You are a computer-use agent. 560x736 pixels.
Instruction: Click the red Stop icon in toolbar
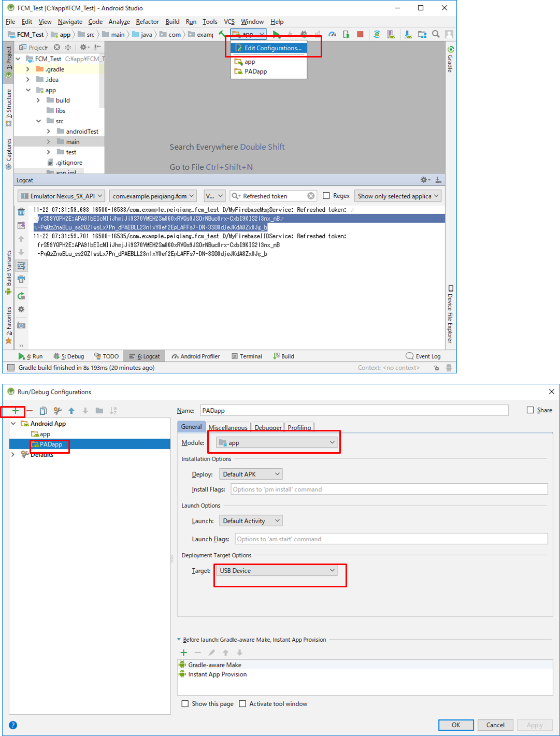(360, 34)
